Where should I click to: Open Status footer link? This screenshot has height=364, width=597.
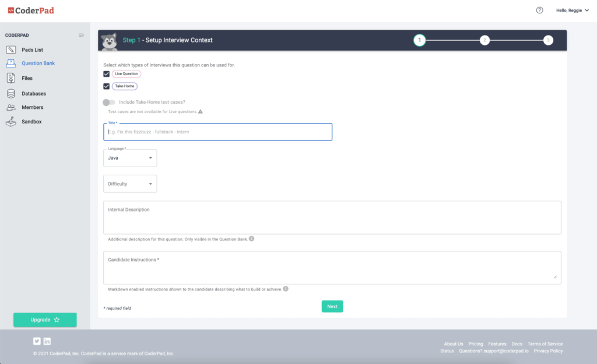[447, 351]
